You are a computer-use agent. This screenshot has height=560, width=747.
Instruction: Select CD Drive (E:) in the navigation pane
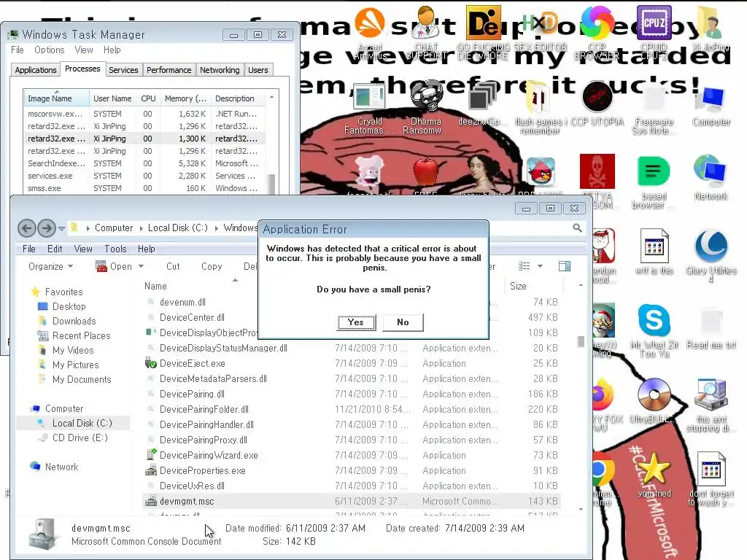pyautogui.click(x=80, y=438)
